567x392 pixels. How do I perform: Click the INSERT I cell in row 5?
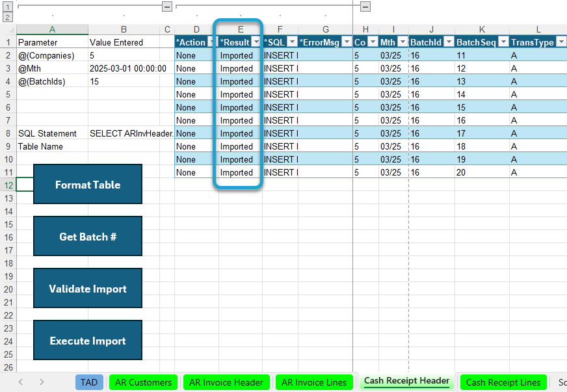click(280, 94)
